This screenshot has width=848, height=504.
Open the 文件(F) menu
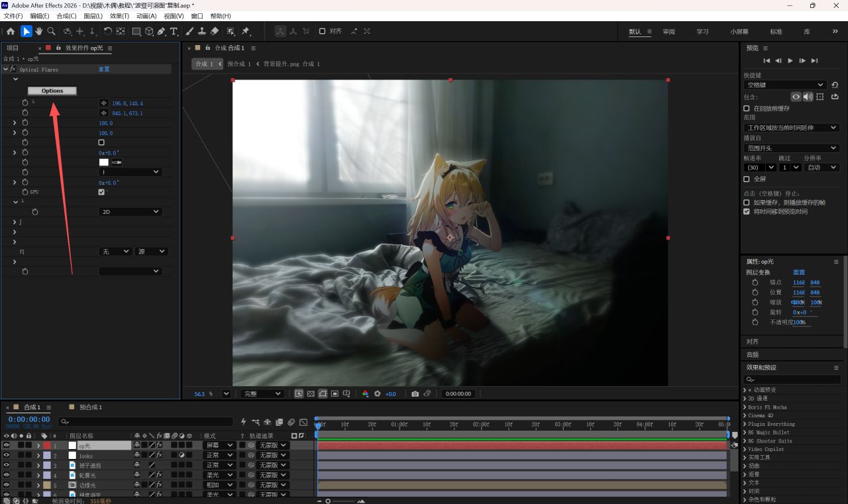(x=13, y=16)
